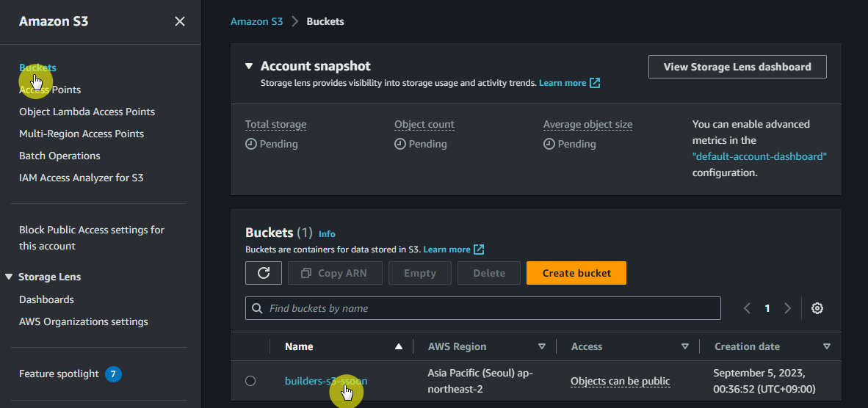Select the builders-s3-ssoon bucket radio button
Image resolution: width=868 pixels, height=408 pixels.
pos(250,381)
